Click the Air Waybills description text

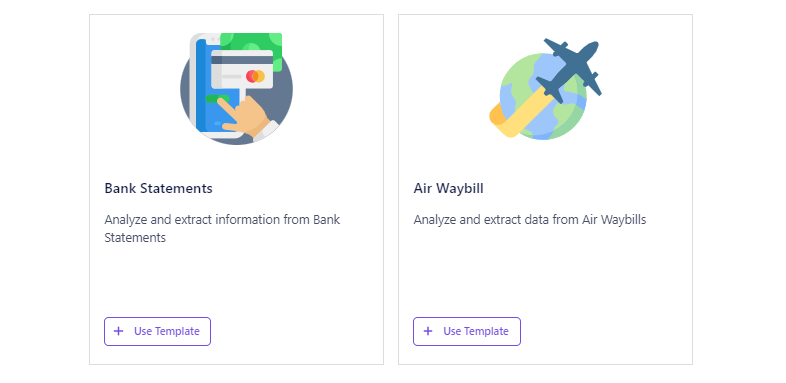pyautogui.click(x=530, y=220)
